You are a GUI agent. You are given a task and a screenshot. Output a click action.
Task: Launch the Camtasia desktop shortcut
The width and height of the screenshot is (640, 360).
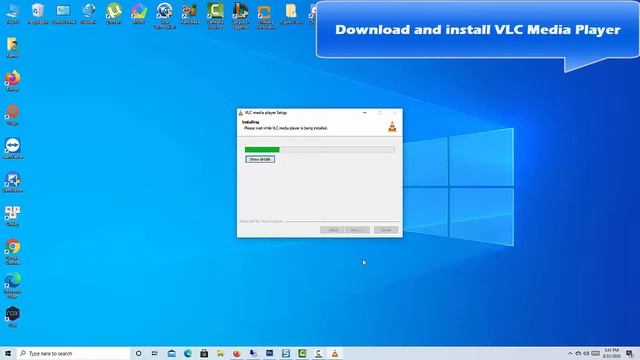coord(215,16)
